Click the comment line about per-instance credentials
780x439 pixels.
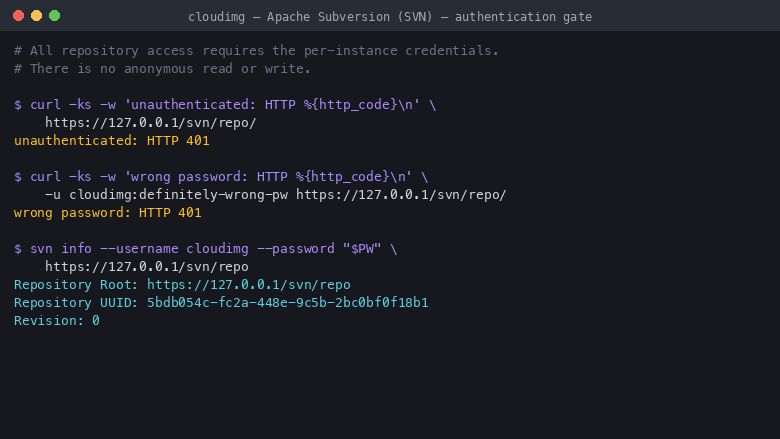point(256,51)
